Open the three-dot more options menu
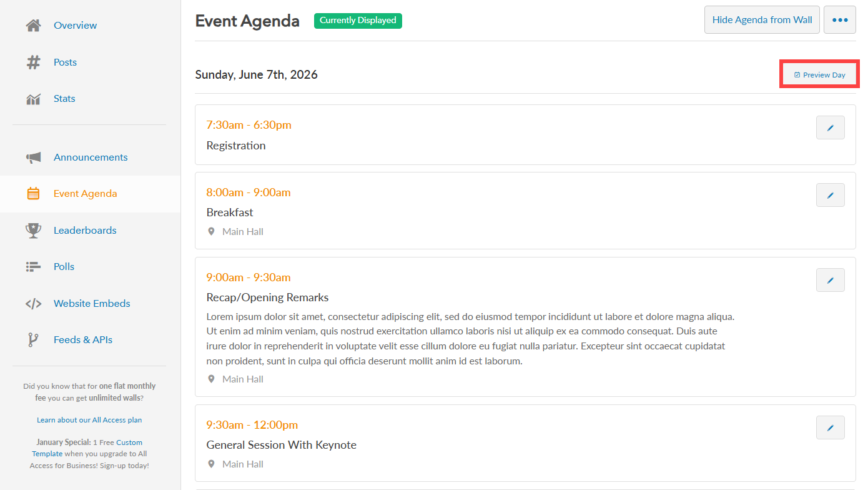The height and width of the screenshot is (490, 868). coord(839,20)
